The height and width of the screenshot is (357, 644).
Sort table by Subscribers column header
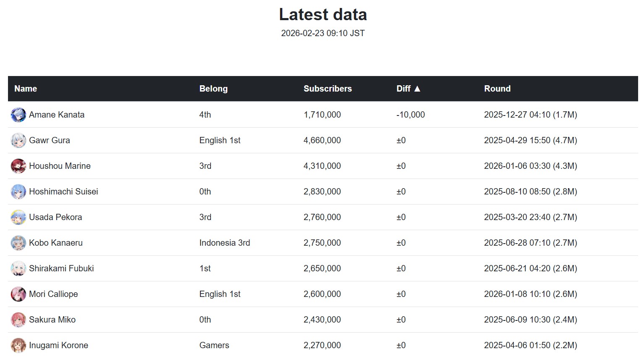tap(328, 89)
